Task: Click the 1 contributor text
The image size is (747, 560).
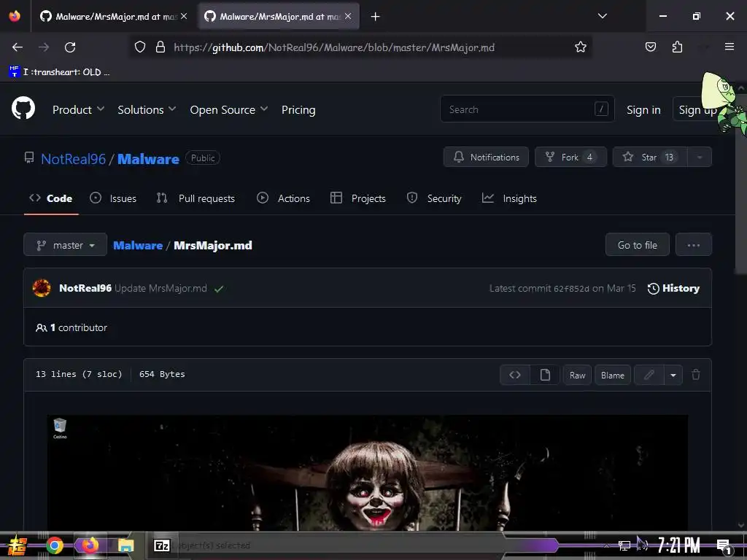Action: tap(71, 327)
